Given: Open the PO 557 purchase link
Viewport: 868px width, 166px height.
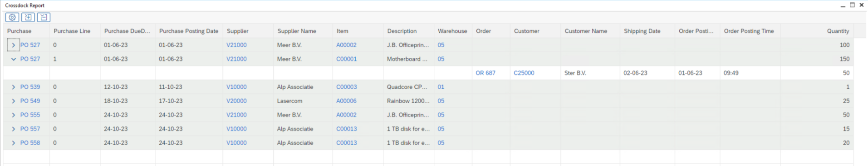Looking at the screenshot, I should [30, 129].
